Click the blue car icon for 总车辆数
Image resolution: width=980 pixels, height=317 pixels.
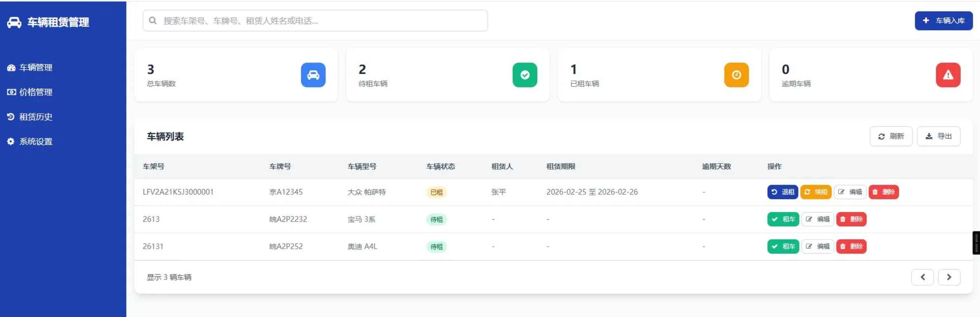click(x=313, y=75)
